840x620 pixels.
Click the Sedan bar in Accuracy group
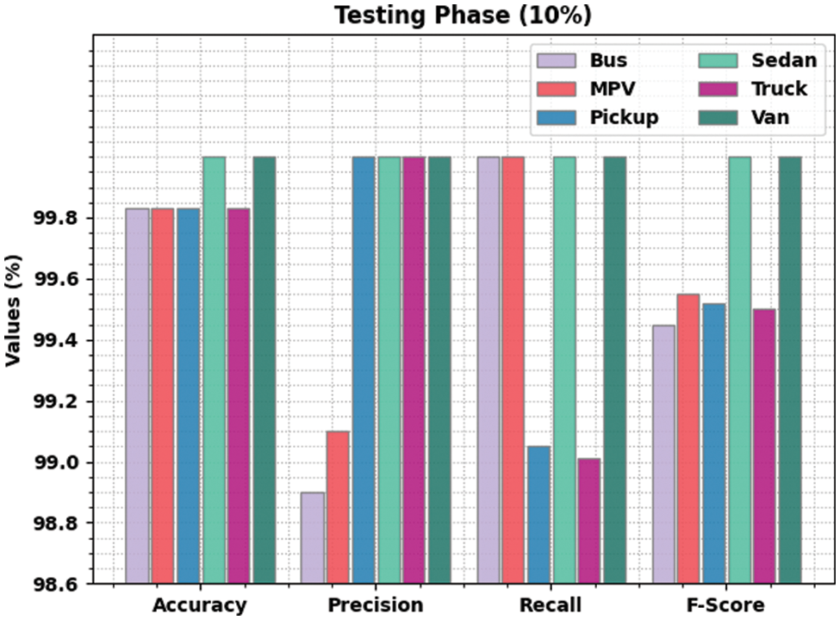point(215,370)
